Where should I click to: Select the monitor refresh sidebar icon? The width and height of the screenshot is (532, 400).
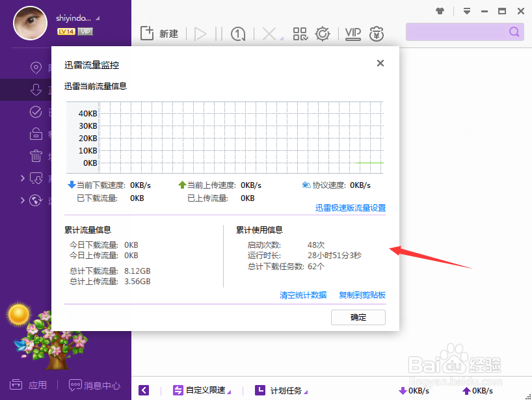tap(36, 178)
